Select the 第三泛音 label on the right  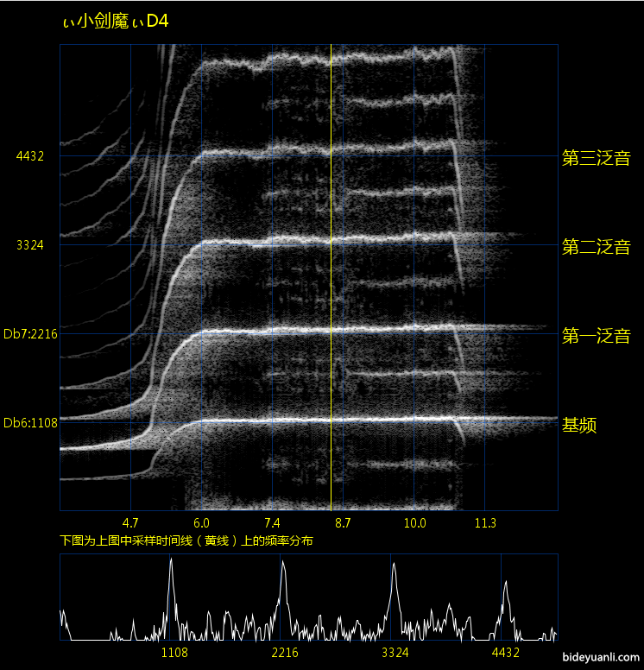[x=596, y=158]
